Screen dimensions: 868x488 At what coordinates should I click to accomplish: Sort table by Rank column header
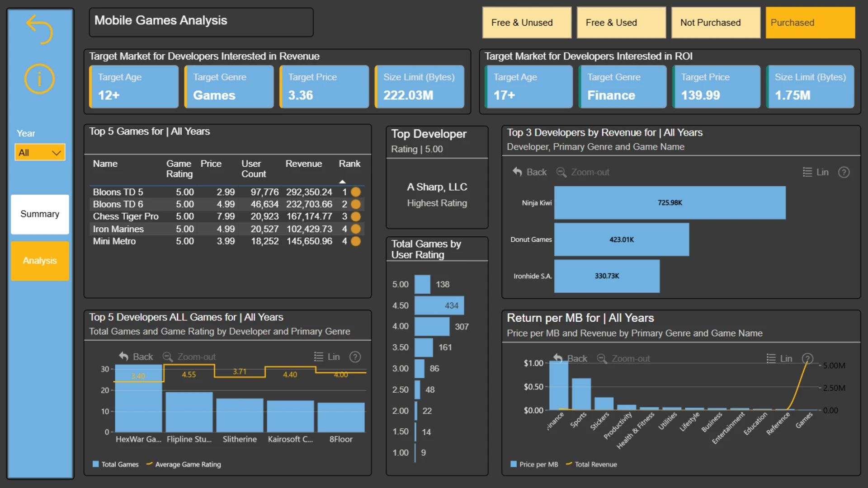349,164
